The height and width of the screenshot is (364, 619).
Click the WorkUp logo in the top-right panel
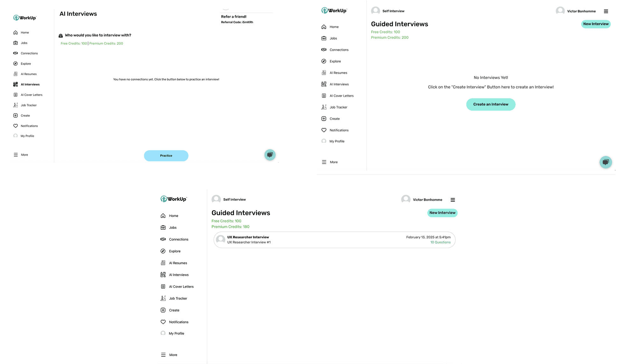pos(334,11)
